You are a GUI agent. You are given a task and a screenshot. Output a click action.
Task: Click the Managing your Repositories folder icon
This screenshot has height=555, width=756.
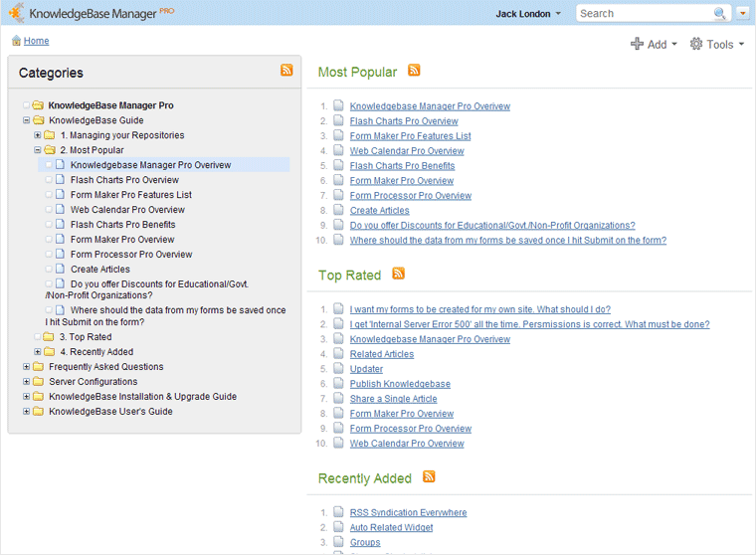pyautogui.click(x=49, y=135)
